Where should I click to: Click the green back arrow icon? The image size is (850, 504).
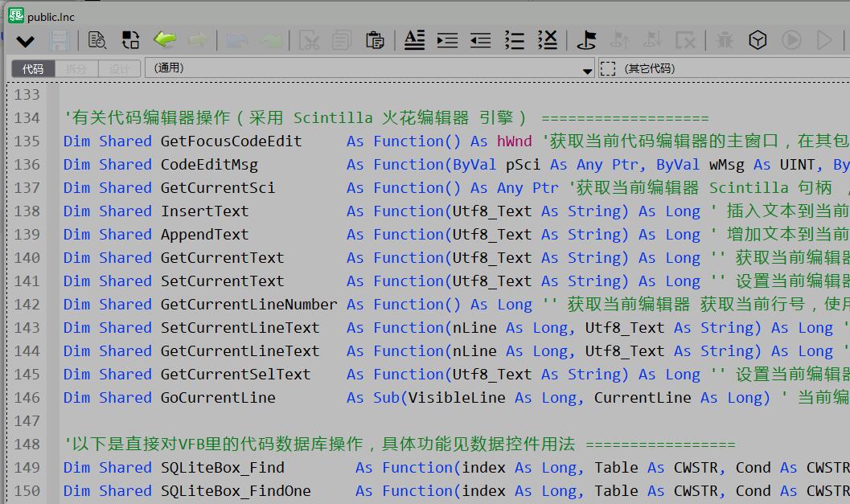point(164,39)
